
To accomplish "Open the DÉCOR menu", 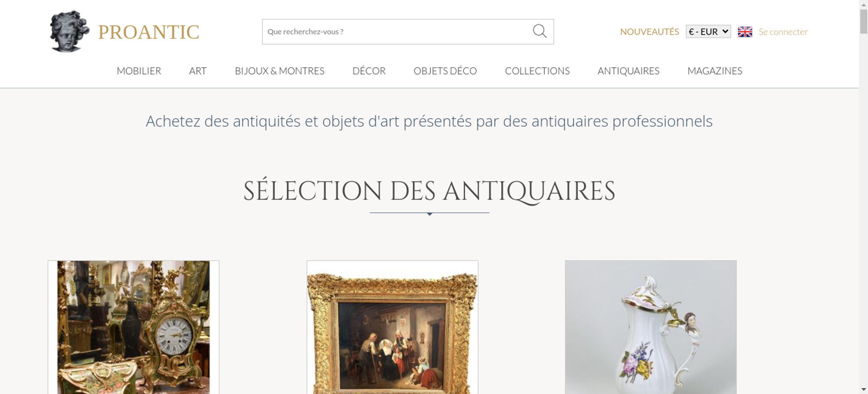I will [369, 71].
